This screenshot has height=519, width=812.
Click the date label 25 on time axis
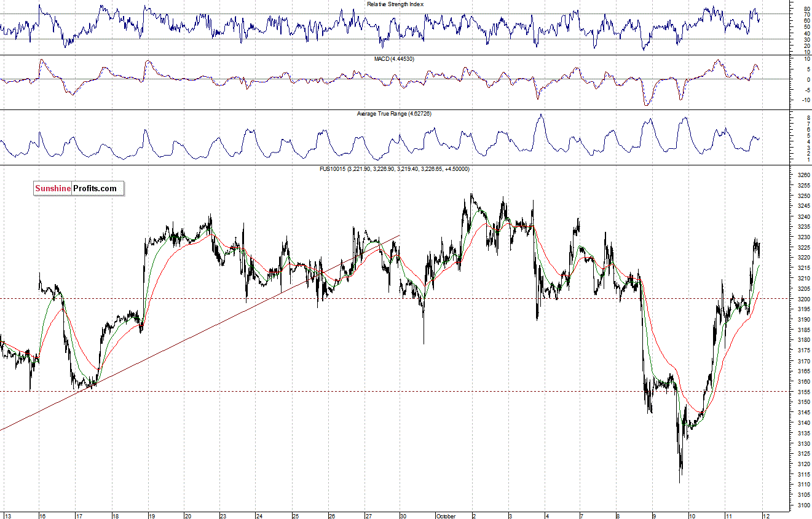click(296, 516)
